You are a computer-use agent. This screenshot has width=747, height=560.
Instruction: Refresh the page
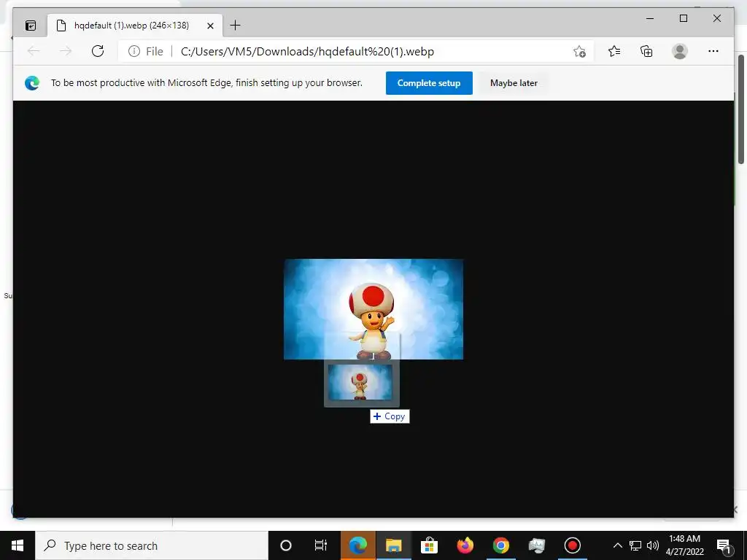click(x=98, y=51)
